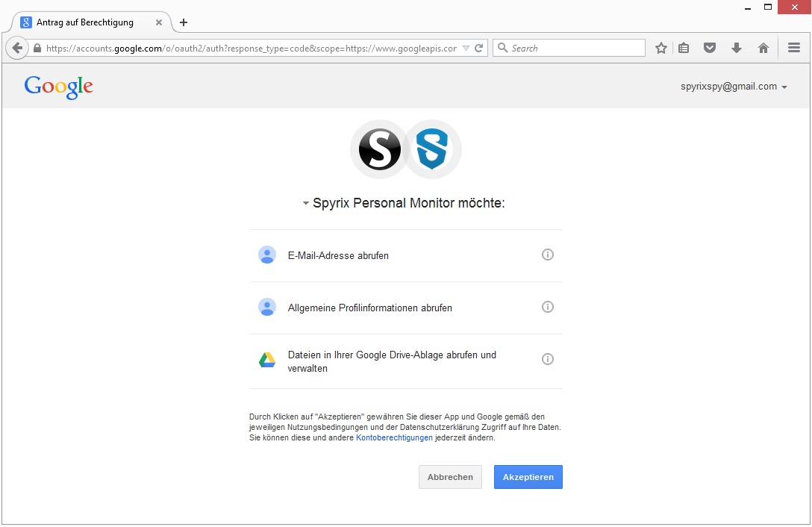
Task: Click the Google Drive icon
Action: 267,360
